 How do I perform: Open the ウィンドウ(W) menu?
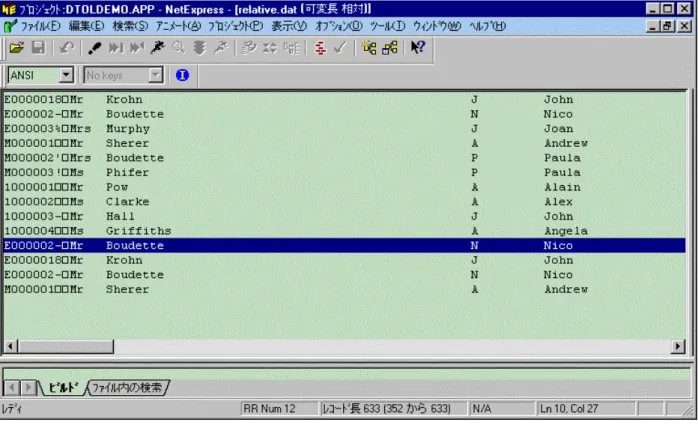click(437, 26)
